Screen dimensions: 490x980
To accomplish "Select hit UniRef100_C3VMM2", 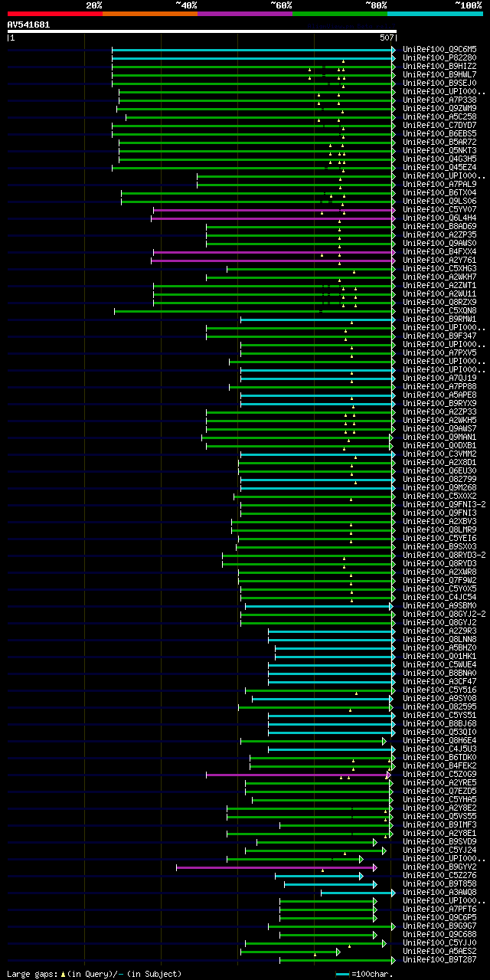I will [439, 454].
